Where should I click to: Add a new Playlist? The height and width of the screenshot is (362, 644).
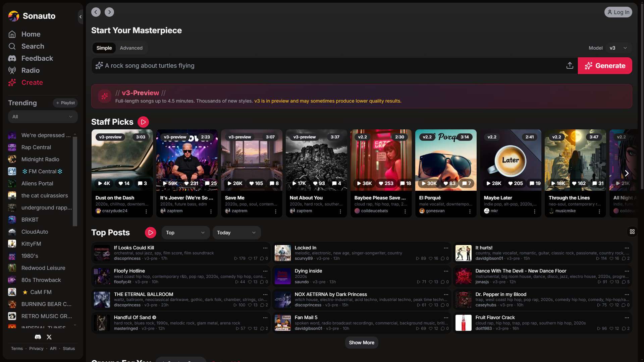coord(65,103)
